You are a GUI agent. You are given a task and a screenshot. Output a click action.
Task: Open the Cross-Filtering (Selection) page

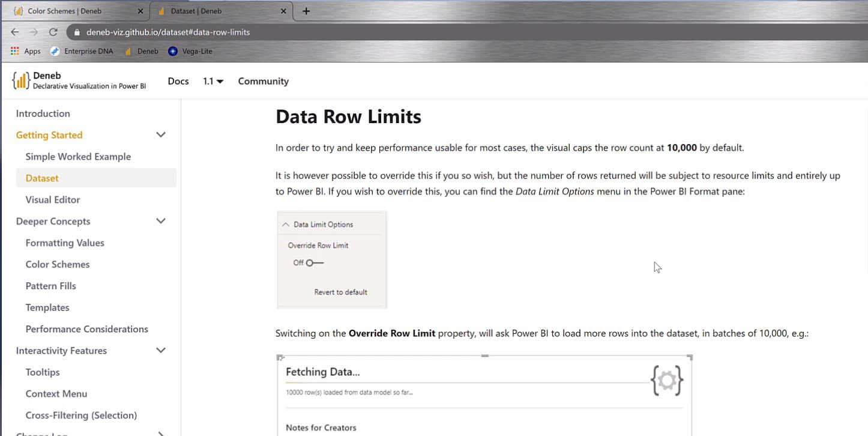pos(81,416)
